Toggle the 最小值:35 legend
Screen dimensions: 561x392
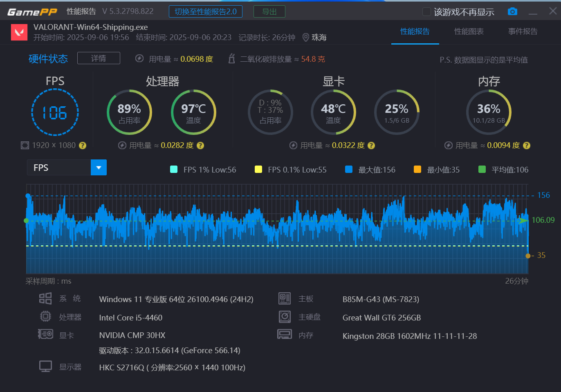437,170
